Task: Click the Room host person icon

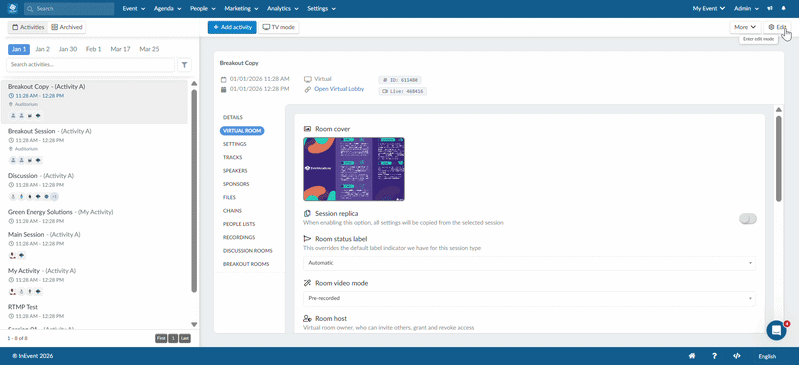Action: (x=307, y=318)
